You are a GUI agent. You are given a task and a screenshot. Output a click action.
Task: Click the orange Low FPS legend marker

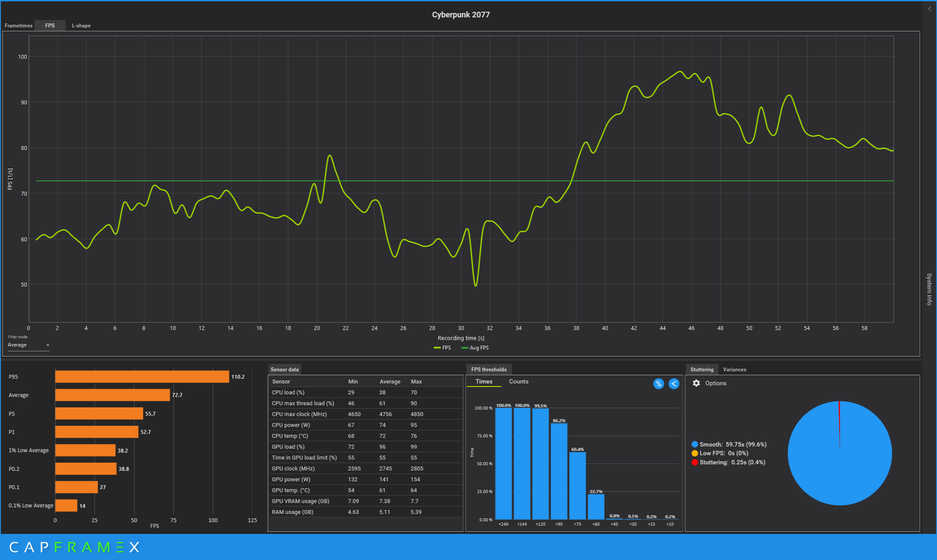coord(695,453)
